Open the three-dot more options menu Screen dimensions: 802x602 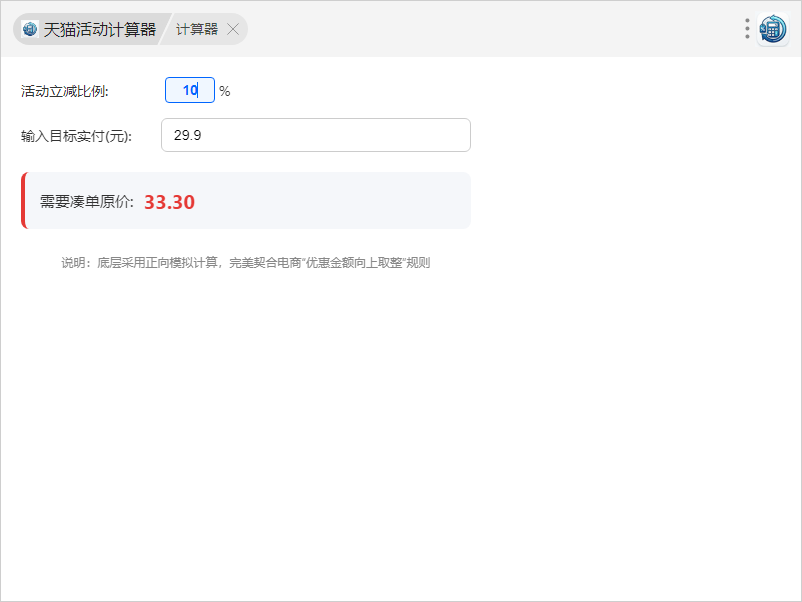click(x=747, y=28)
